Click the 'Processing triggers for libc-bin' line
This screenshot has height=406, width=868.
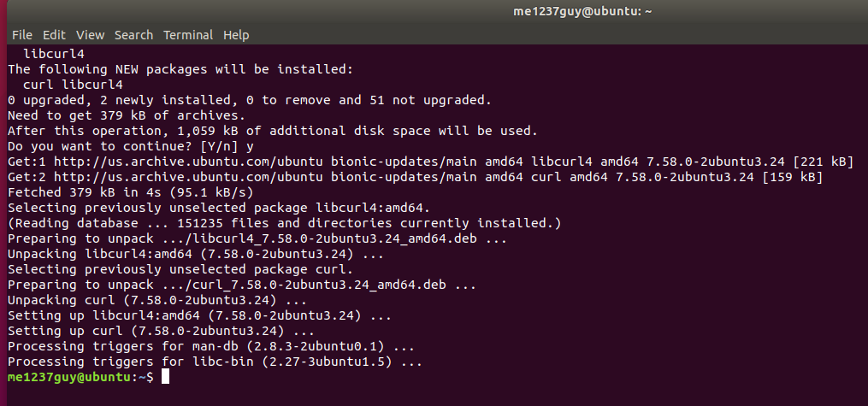215,362
